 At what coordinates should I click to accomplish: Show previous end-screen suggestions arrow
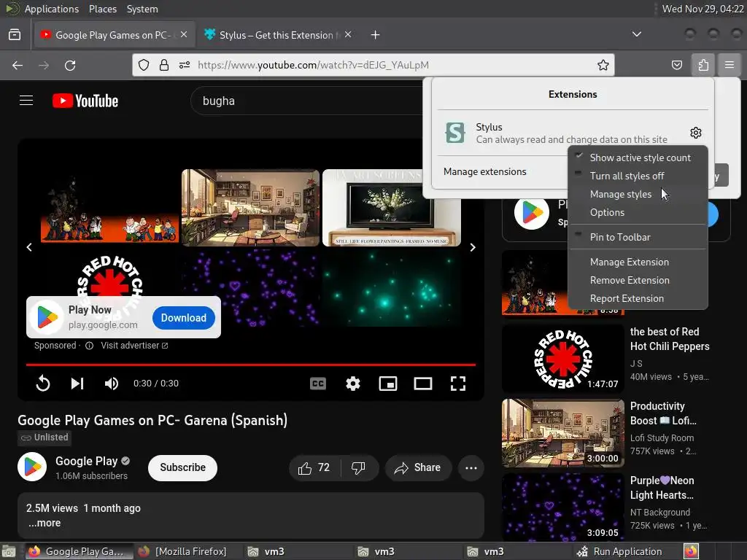point(29,247)
